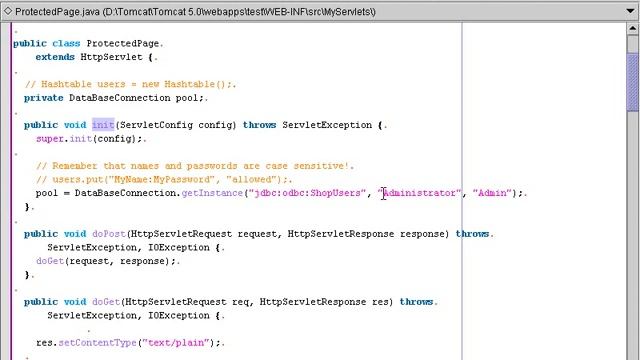Click the diamond buffer status icon

[7, 11]
